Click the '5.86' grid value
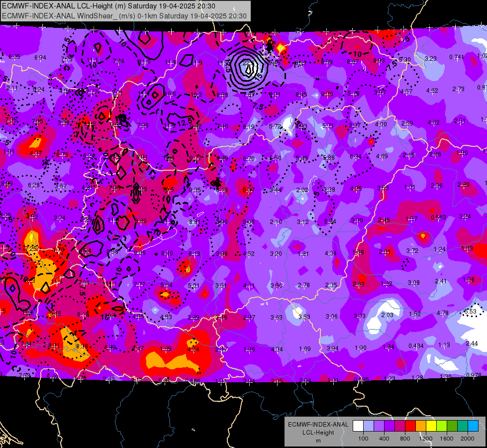The height and width of the screenshot is (448, 487). click(329, 158)
